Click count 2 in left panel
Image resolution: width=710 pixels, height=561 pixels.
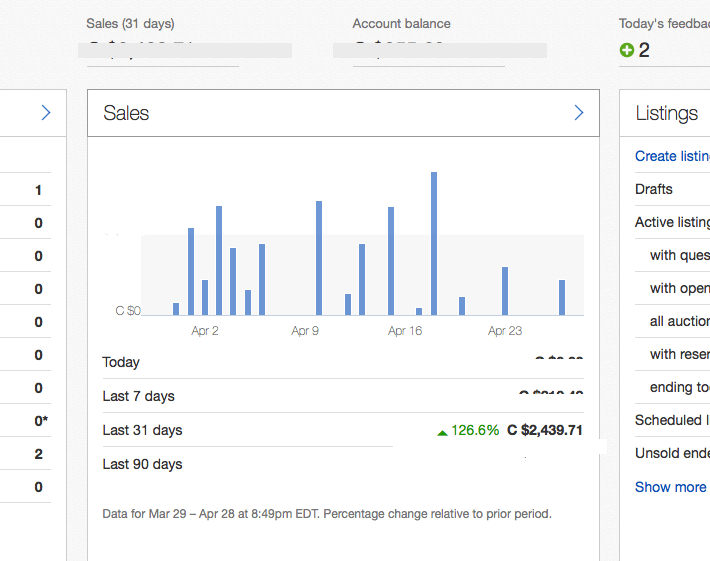click(x=38, y=454)
